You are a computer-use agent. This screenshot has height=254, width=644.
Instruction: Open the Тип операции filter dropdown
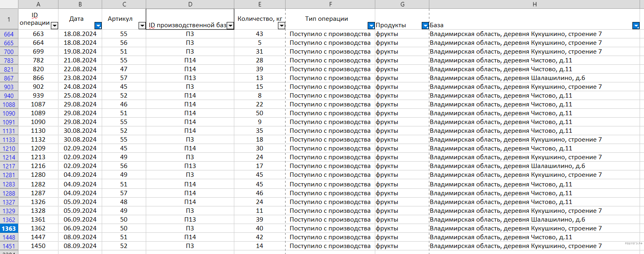[x=371, y=26]
